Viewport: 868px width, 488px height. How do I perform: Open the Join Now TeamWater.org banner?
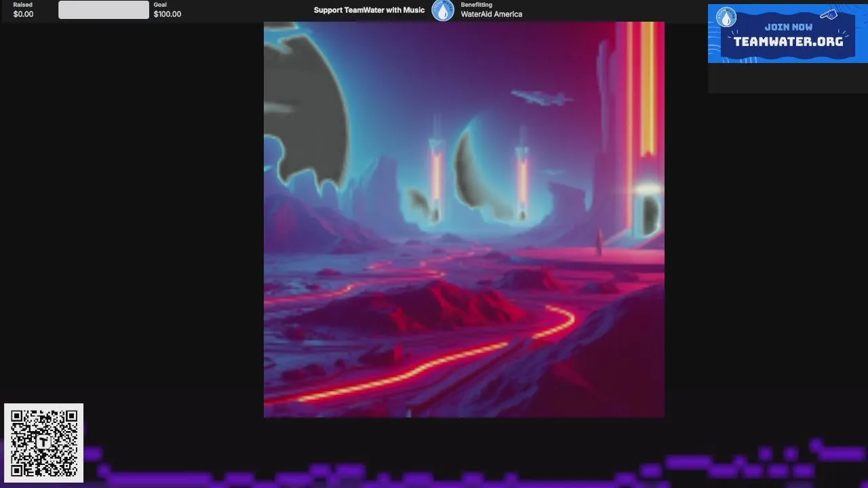[787, 34]
